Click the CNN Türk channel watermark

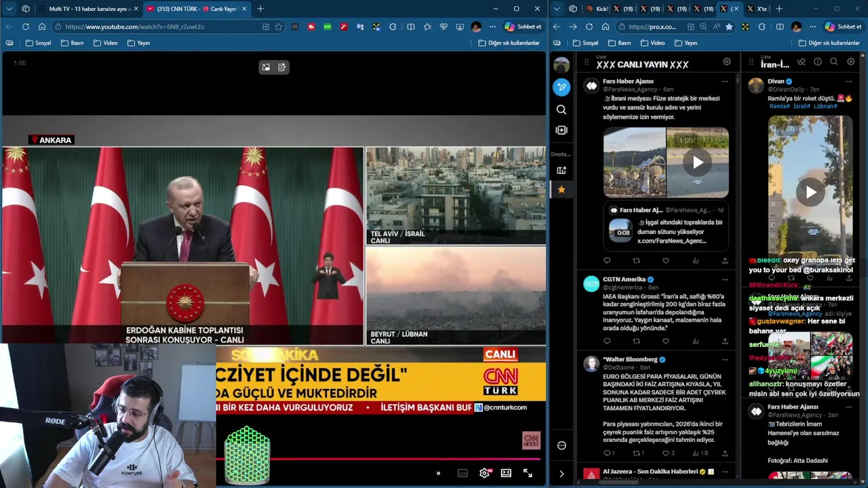531,440
